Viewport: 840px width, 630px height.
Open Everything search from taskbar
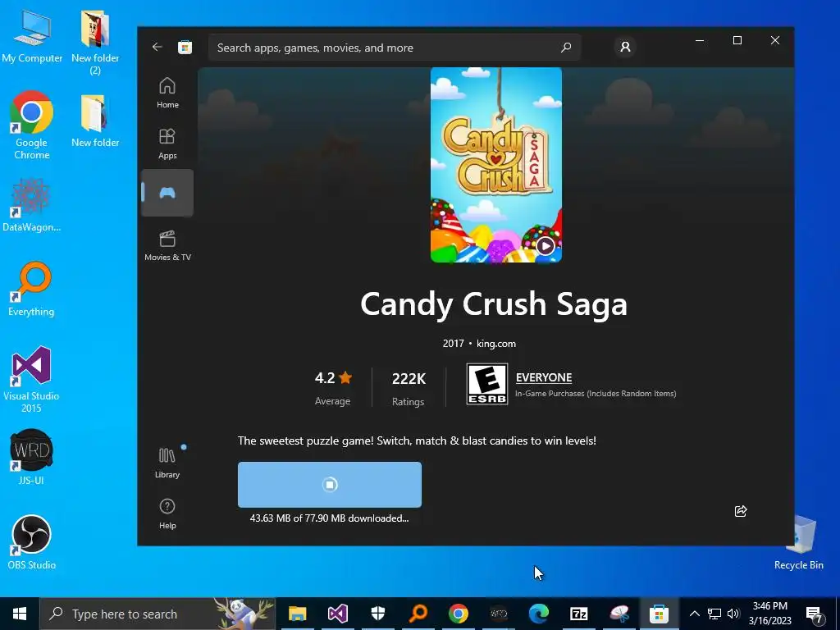(x=418, y=614)
